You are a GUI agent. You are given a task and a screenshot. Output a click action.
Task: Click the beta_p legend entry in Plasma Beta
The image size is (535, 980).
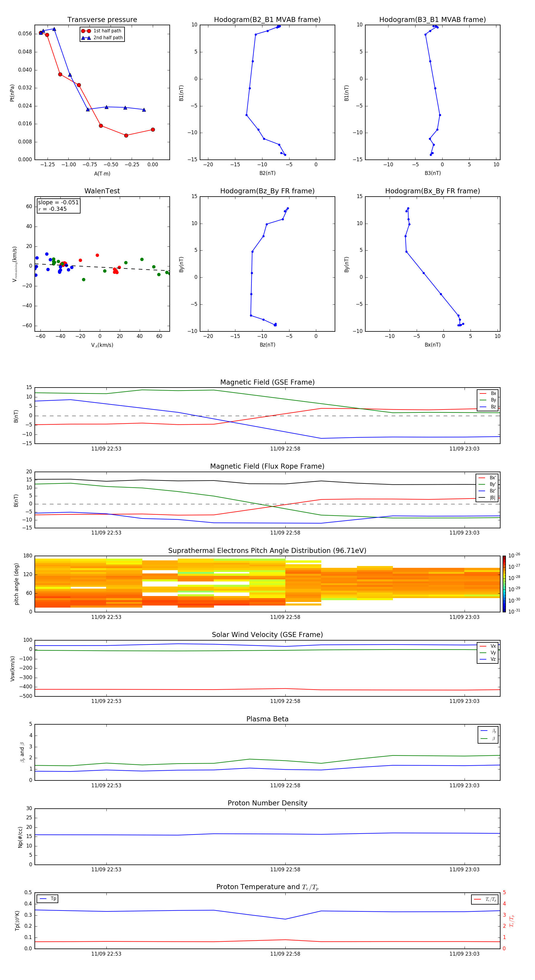coord(488,731)
